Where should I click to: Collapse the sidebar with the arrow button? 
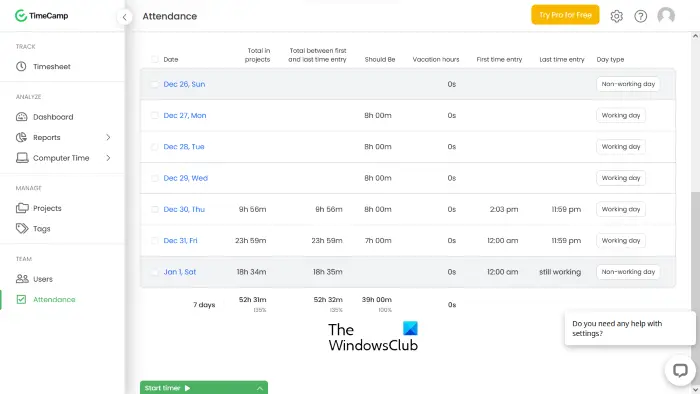pyautogui.click(x=125, y=17)
